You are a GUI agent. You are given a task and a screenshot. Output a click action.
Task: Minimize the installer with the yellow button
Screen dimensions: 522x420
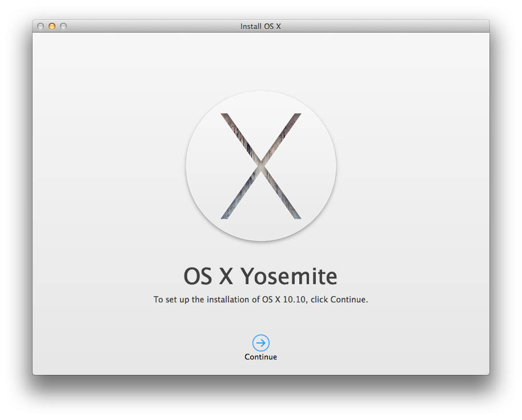[x=52, y=26]
